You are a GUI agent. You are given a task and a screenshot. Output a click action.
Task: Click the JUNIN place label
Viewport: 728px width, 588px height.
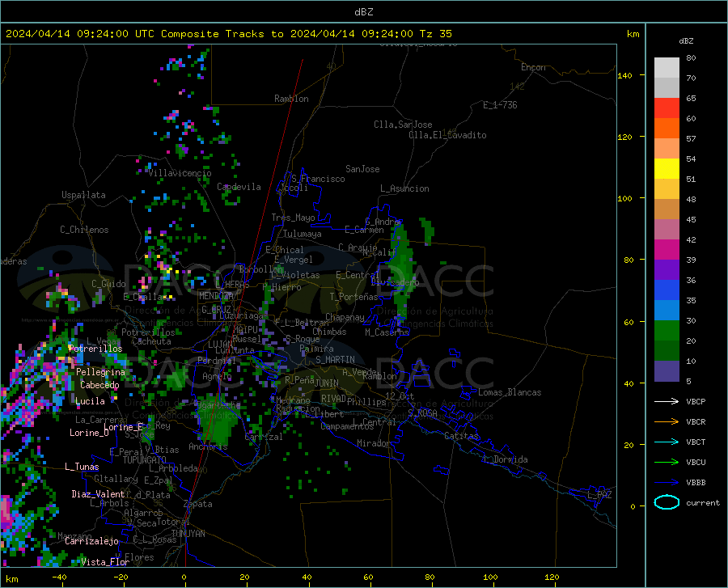pyautogui.click(x=327, y=383)
